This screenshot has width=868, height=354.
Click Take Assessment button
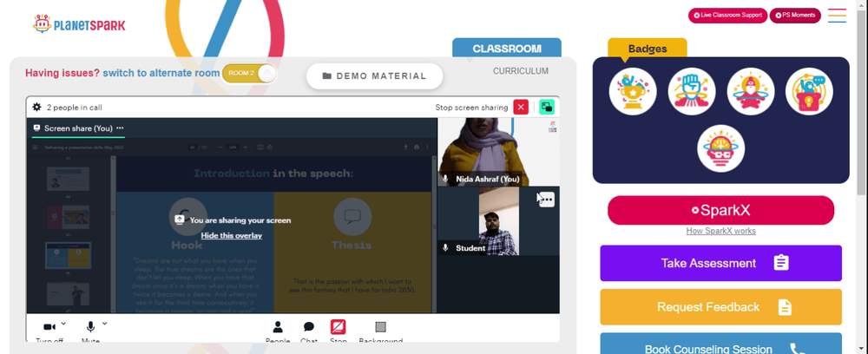720,263
